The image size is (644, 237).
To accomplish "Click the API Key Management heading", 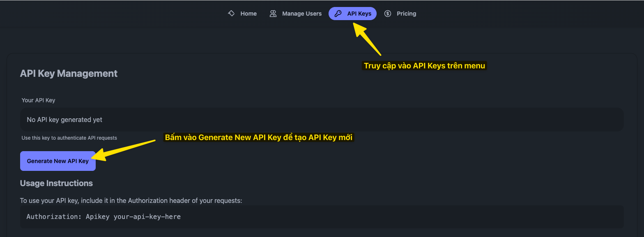I will pyautogui.click(x=69, y=74).
